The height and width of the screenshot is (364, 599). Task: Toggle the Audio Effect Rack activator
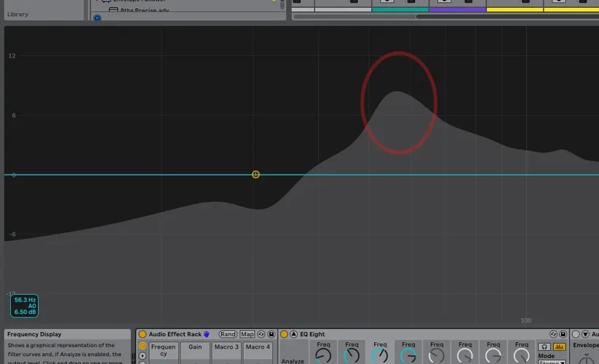(x=143, y=334)
